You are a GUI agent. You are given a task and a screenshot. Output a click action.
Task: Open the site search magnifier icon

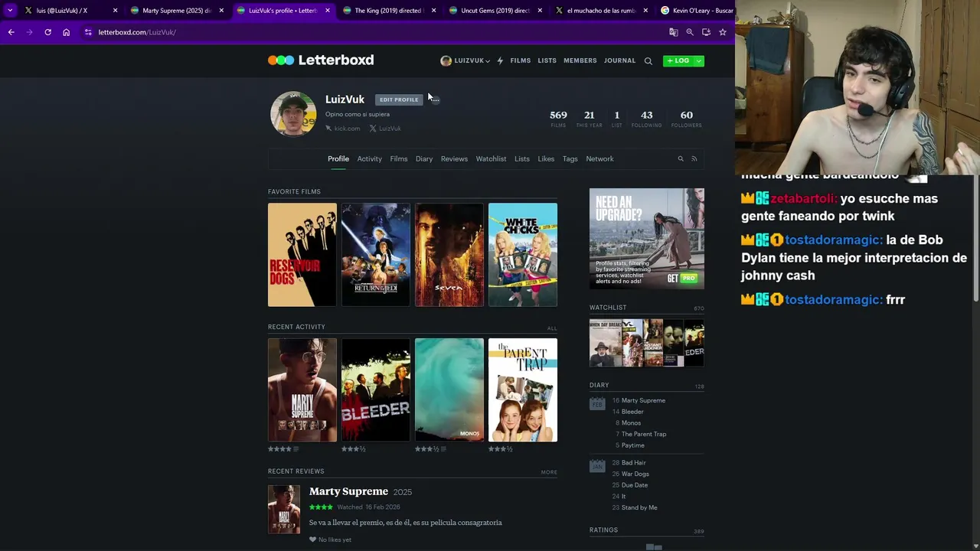tap(648, 60)
